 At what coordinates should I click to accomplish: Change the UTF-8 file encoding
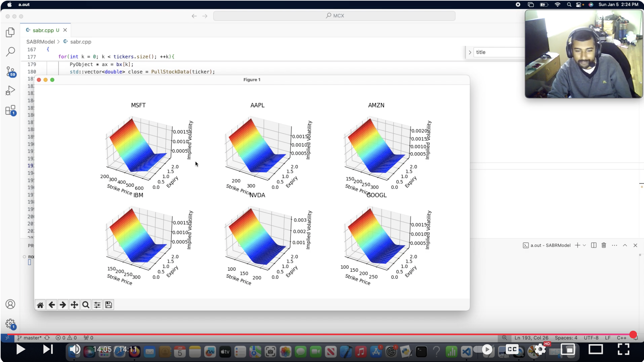point(591,338)
